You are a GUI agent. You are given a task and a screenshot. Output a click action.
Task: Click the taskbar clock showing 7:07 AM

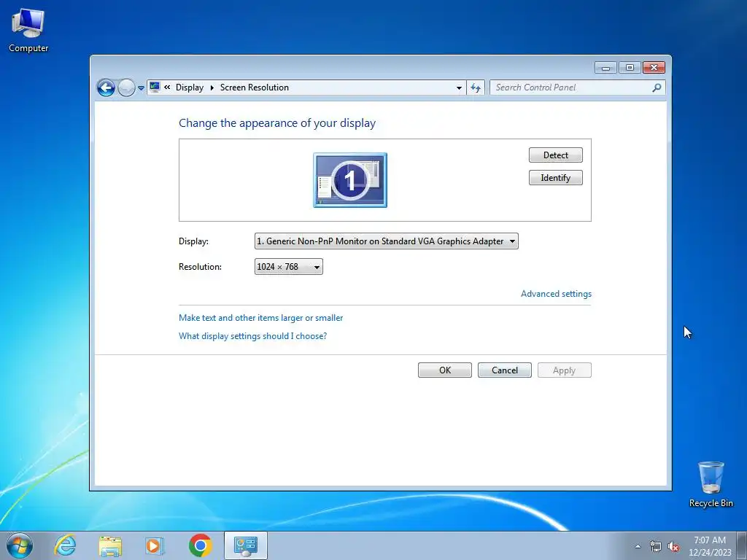[710, 546]
